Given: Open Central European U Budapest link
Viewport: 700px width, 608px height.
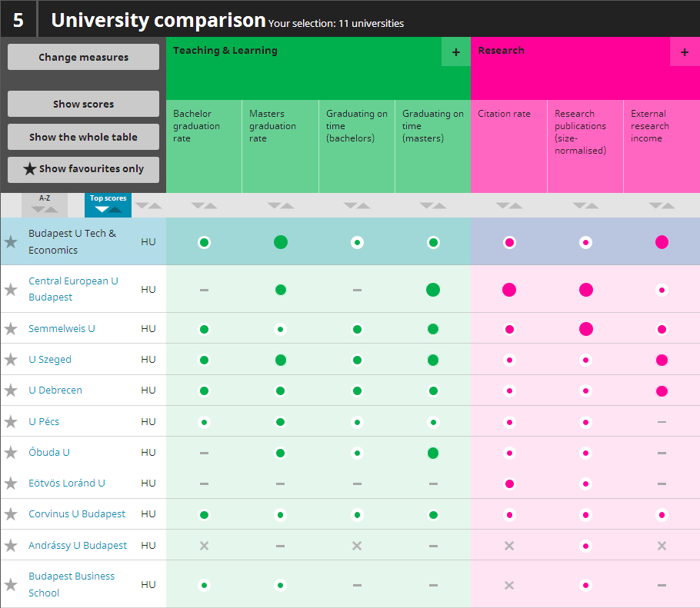Looking at the screenshot, I should pyautogui.click(x=73, y=289).
